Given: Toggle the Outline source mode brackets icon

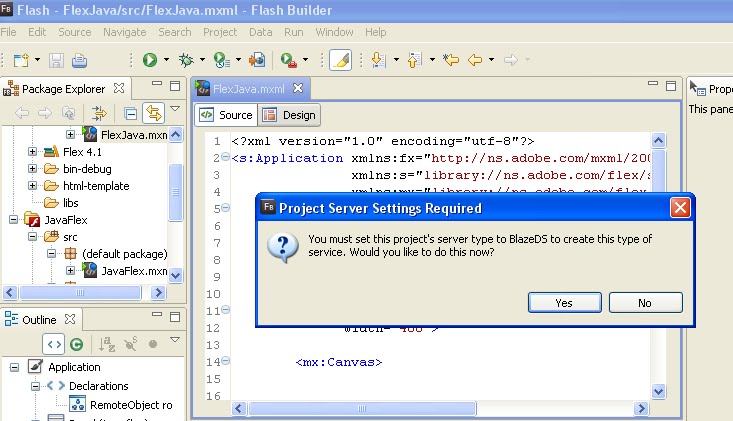Looking at the screenshot, I should click(54, 344).
